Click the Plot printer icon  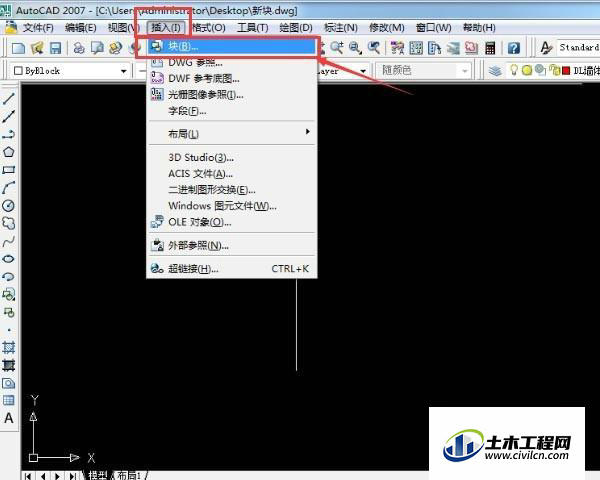click(x=79, y=48)
